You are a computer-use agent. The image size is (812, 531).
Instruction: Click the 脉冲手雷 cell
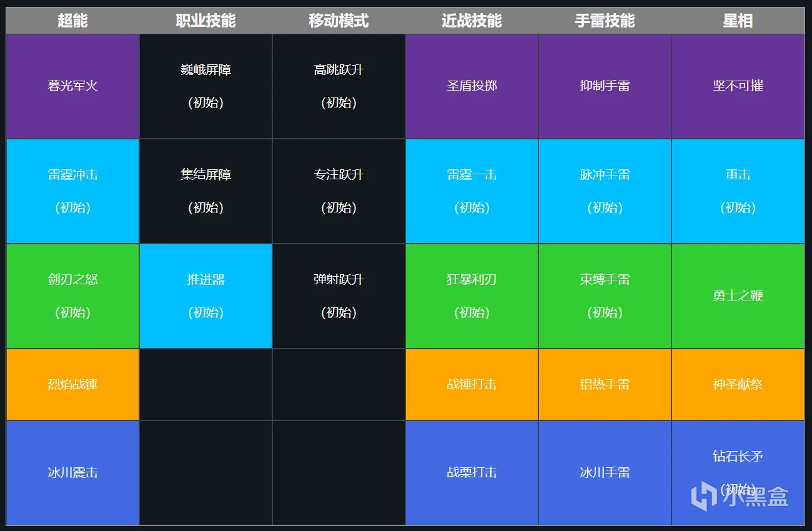[x=605, y=191]
